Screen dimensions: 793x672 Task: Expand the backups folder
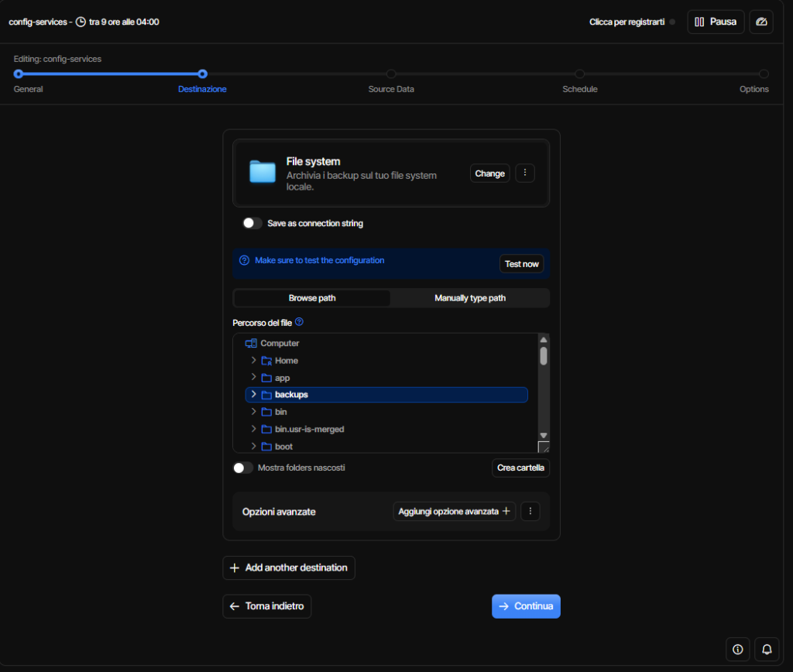[x=253, y=394]
